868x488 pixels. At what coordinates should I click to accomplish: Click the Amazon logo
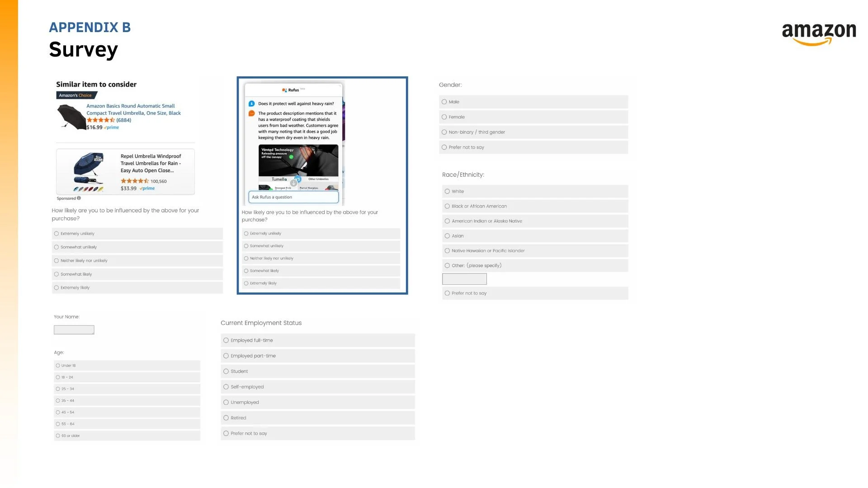819,34
